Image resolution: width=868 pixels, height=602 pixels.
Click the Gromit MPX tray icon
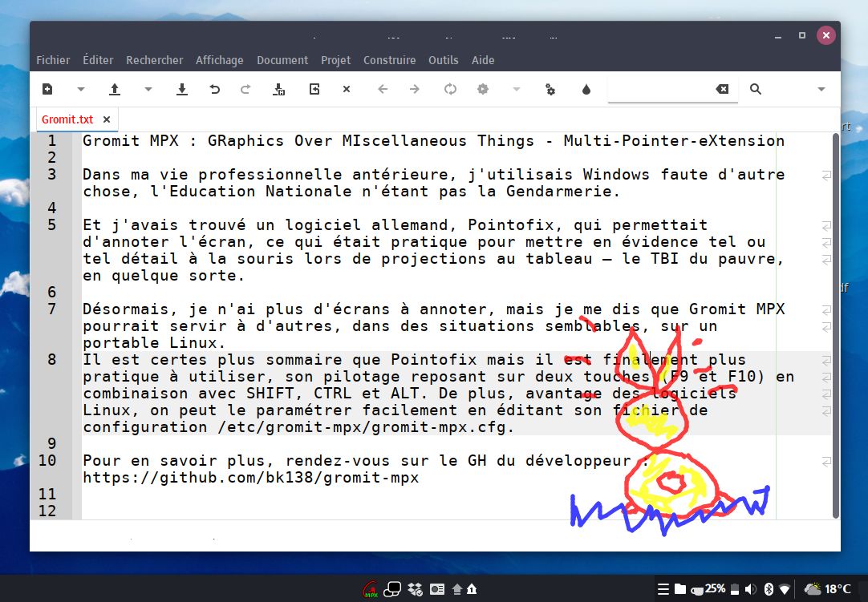[x=370, y=589]
